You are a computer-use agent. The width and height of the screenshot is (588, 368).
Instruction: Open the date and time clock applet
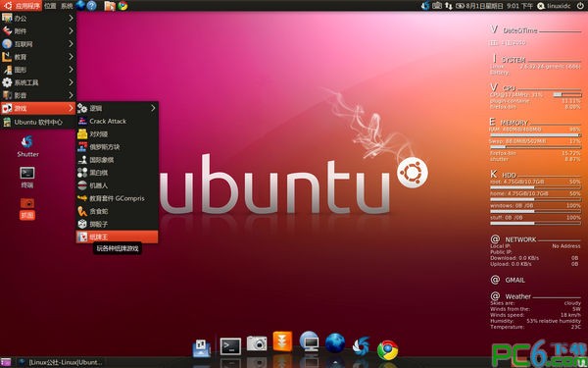(500, 6)
